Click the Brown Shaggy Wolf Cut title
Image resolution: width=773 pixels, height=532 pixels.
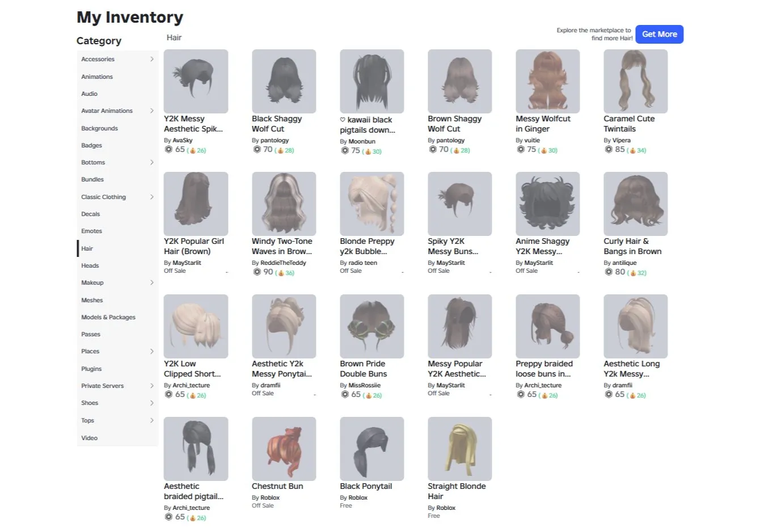click(x=454, y=124)
